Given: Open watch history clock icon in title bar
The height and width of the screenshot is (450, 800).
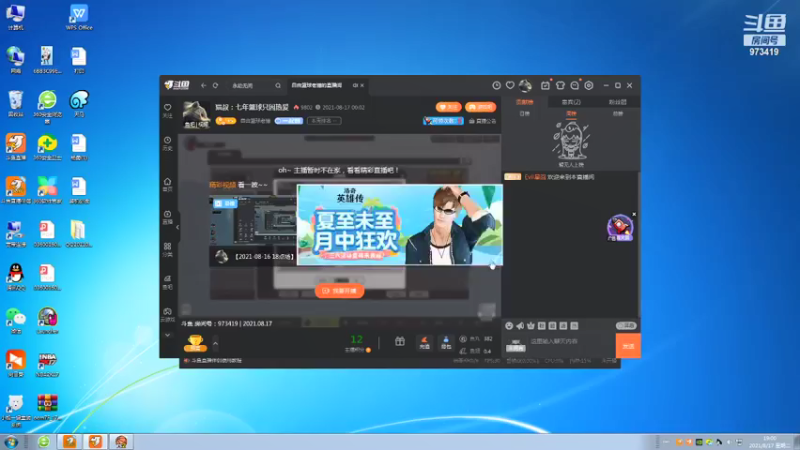Looking at the screenshot, I should (x=496, y=86).
